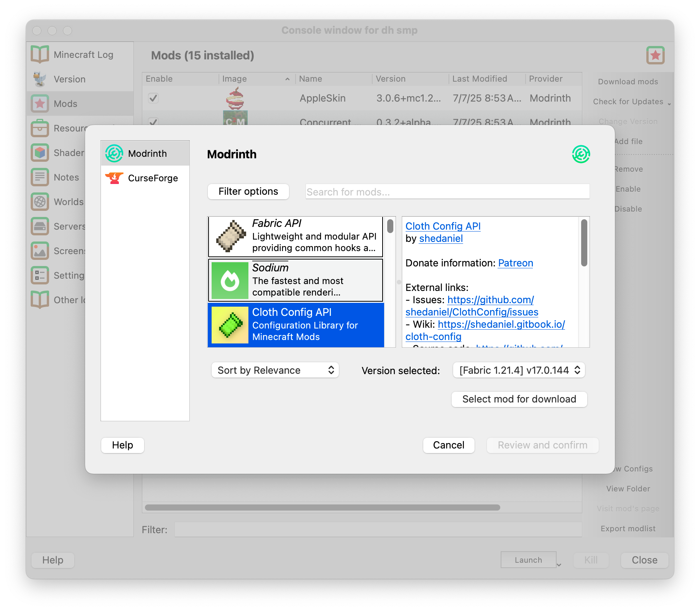Select the CurseForge provider tab

click(145, 178)
